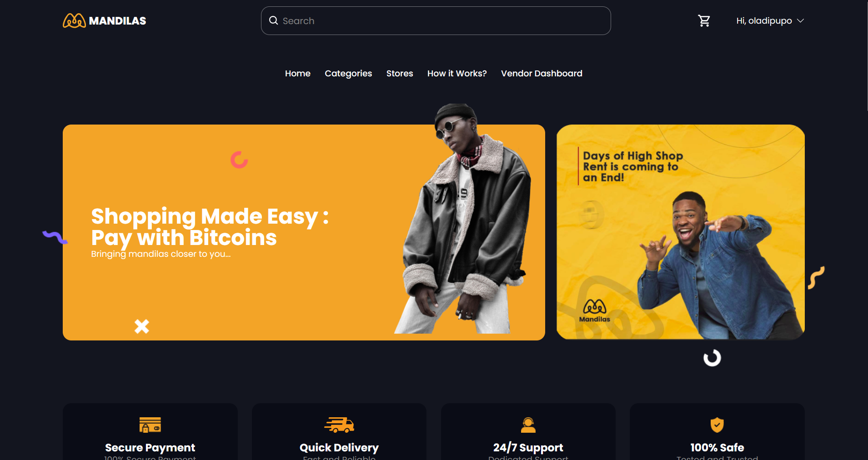Screen dimensions: 868x460
Task: Click the Mandilas logo icon
Action: click(x=74, y=20)
